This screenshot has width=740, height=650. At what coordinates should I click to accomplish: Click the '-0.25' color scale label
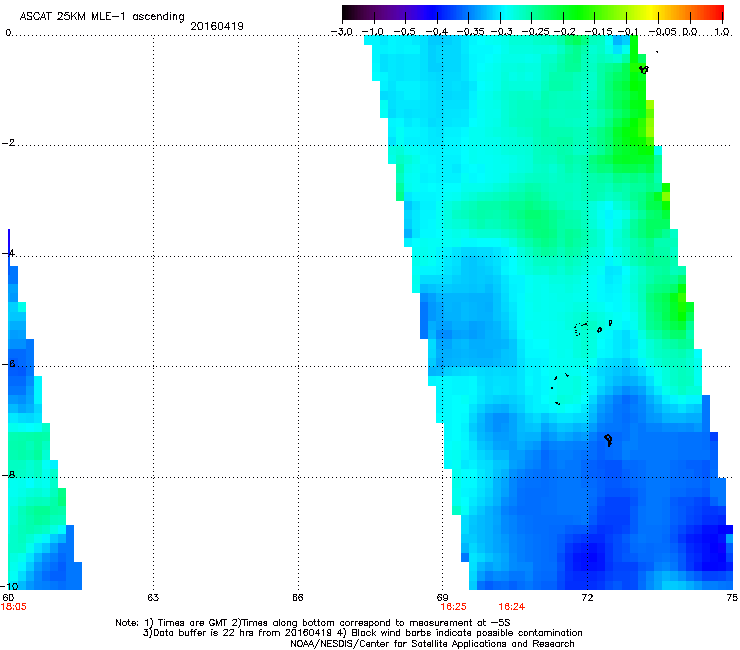535,32
